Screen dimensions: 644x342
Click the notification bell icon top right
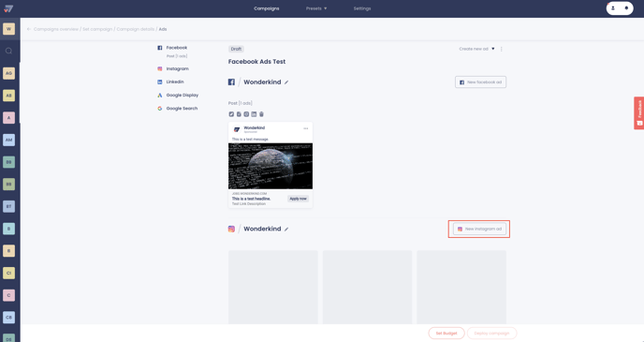pyautogui.click(x=626, y=8)
